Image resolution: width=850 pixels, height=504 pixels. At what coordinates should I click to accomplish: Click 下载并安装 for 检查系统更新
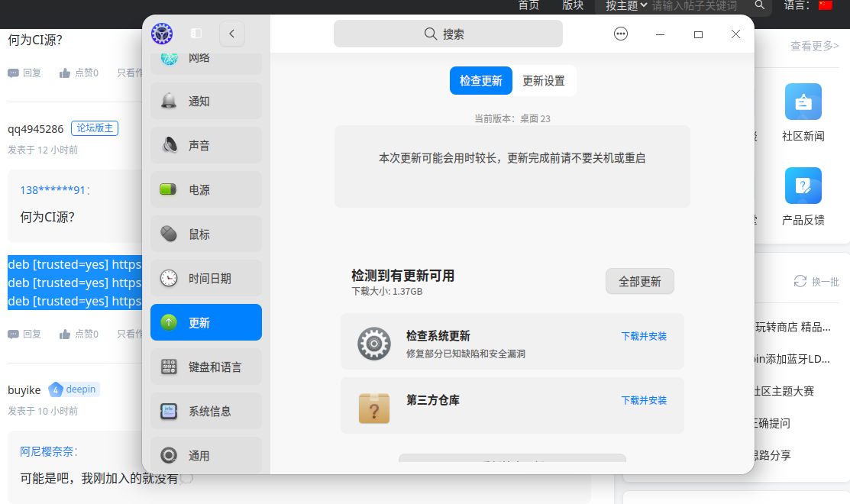pos(644,336)
